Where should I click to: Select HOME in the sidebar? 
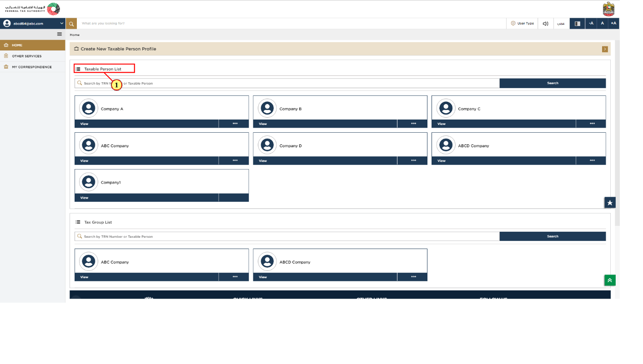(x=33, y=45)
